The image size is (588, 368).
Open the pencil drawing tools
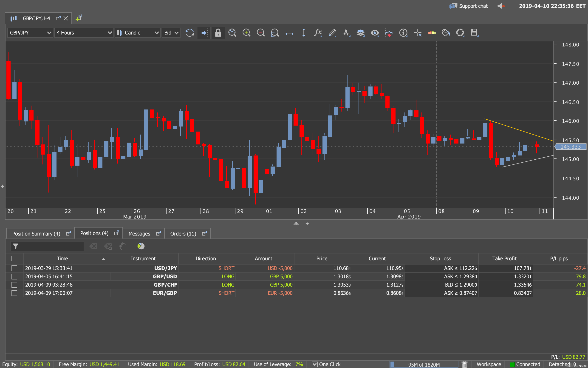[332, 33]
